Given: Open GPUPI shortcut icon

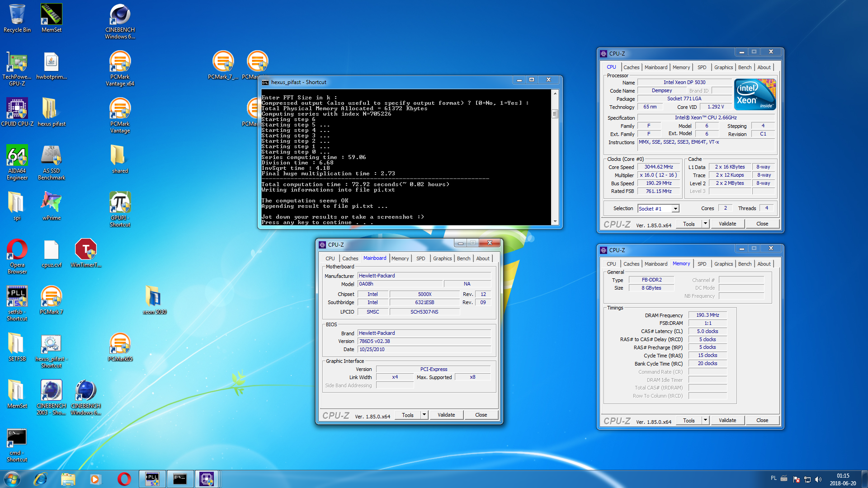Looking at the screenshot, I should pos(120,209).
